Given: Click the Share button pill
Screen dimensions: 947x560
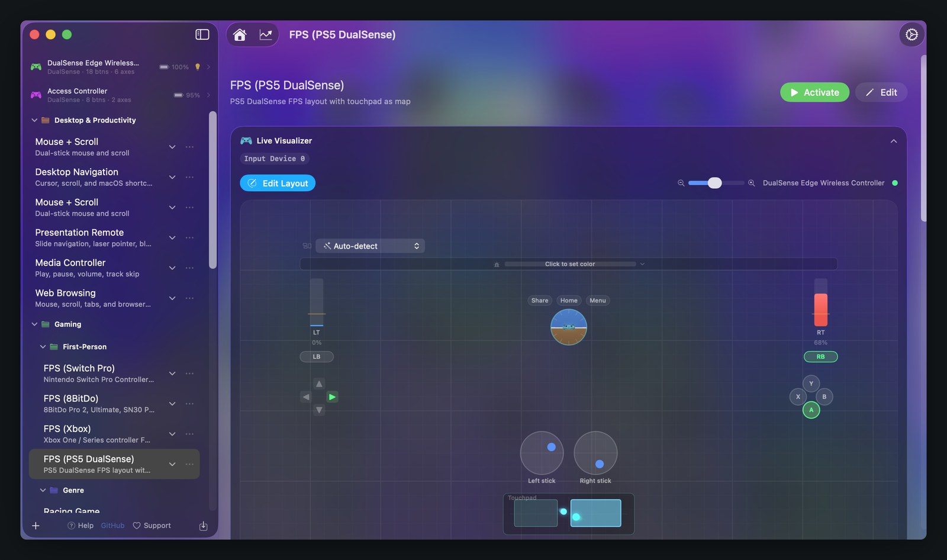Looking at the screenshot, I should click(x=540, y=300).
